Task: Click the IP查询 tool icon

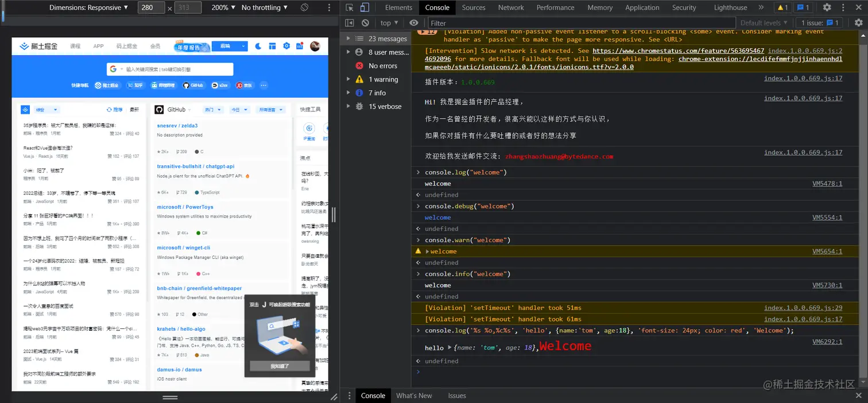Action: 309,128
